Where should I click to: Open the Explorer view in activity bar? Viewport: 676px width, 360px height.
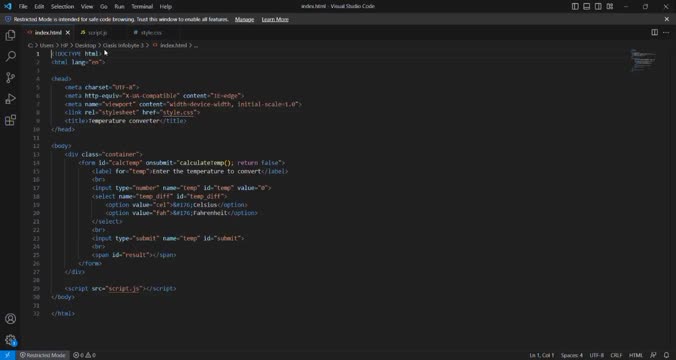point(10,35)
